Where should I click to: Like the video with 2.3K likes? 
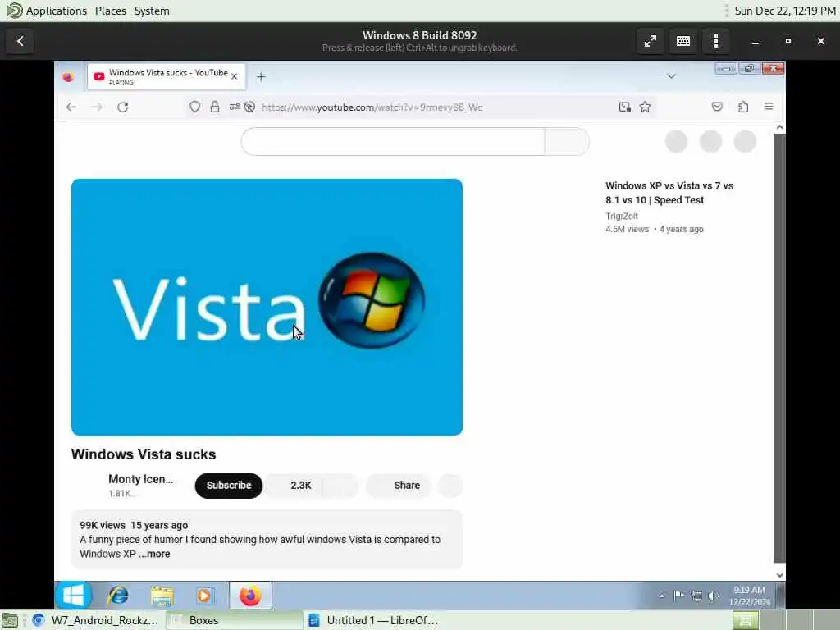point(294,486)
